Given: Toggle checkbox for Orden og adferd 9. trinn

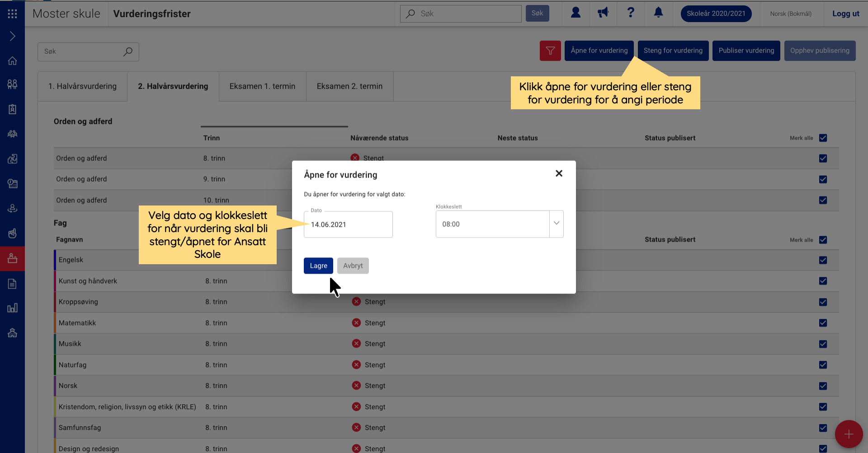Looking at the screenshot, I should coord(823,179).
